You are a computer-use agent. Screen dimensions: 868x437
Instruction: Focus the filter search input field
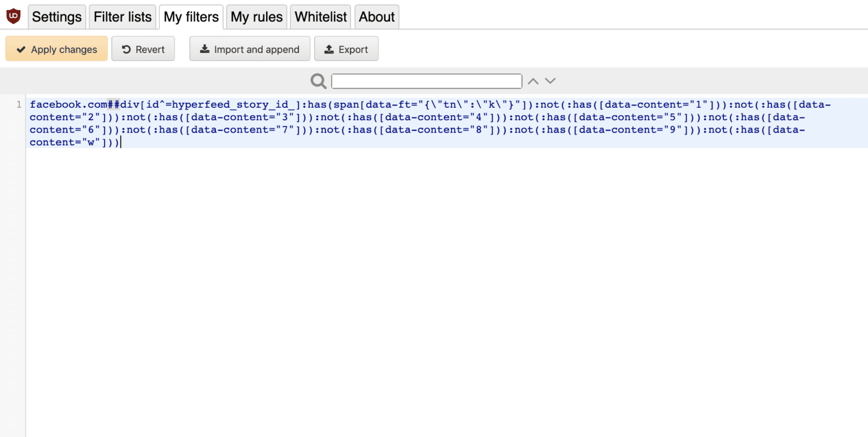[x=427, y=81]
